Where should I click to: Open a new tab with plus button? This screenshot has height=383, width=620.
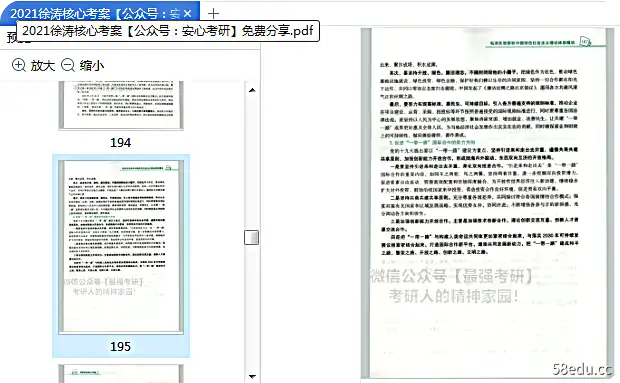pos(213,13)
